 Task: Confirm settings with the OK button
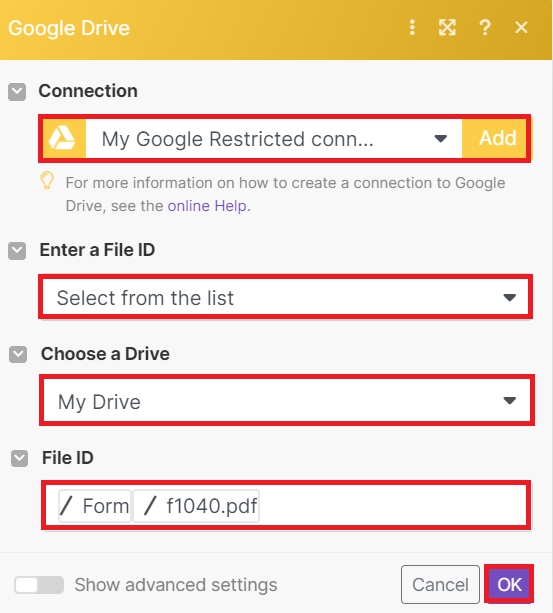[509, 584]
